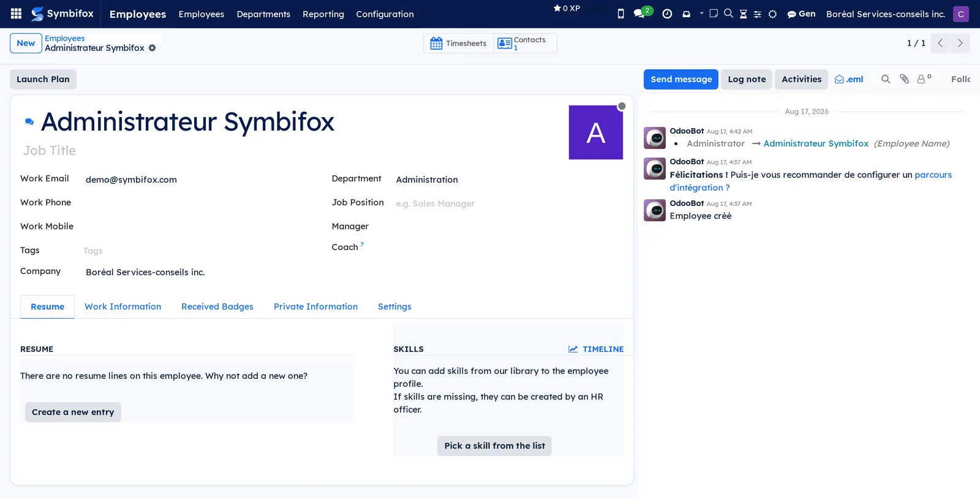
Task: Open the Job Position dropdown field
Action: click(508, 204)
